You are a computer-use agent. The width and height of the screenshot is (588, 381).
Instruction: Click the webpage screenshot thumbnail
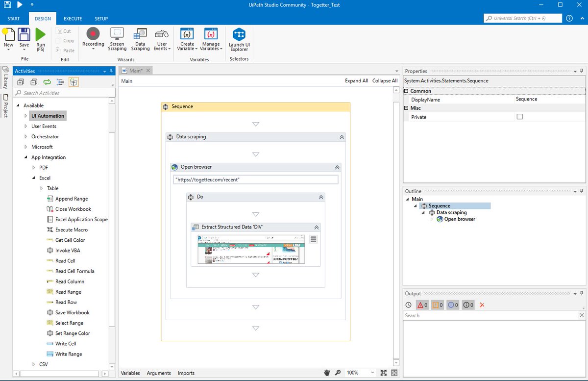(250, 250)
